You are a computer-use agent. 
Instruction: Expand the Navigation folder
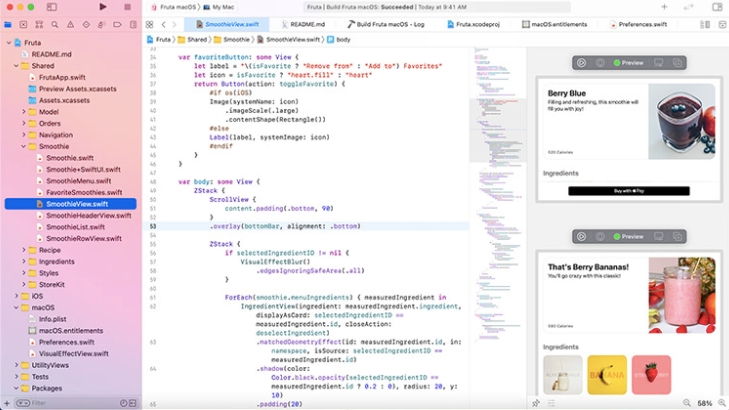coord(24,135)
